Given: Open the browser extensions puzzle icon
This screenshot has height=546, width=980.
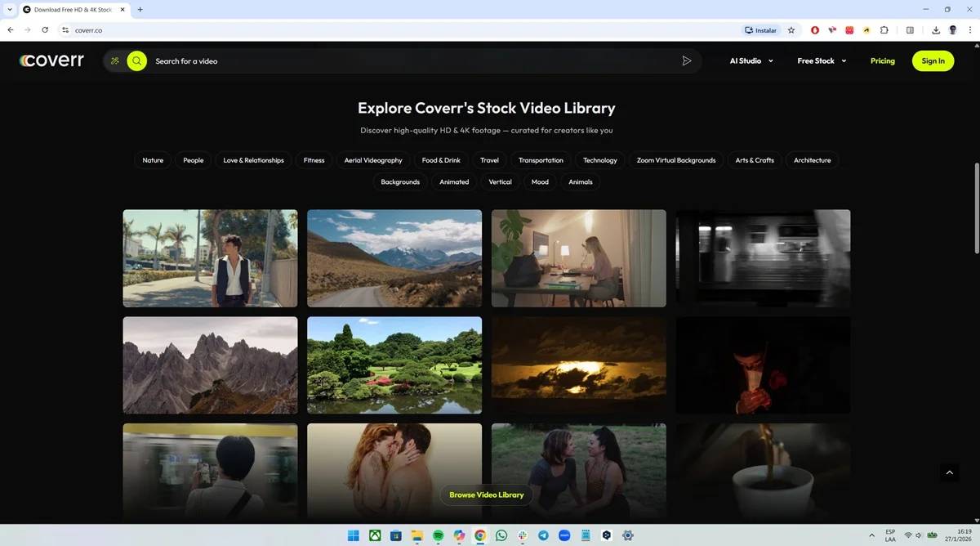Looking at the screenshot, I should click(x=884, y=30).
